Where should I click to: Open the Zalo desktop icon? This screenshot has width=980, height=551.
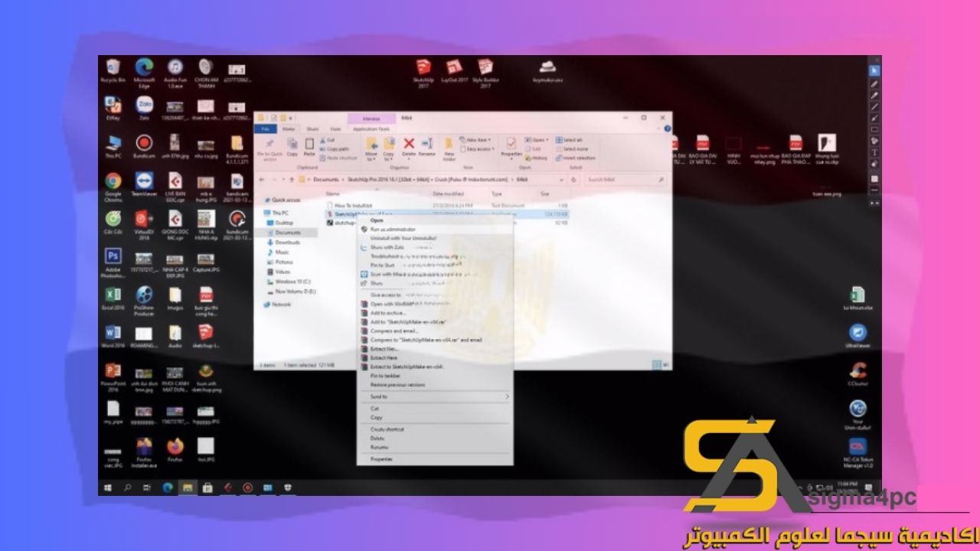pos(144,109)
